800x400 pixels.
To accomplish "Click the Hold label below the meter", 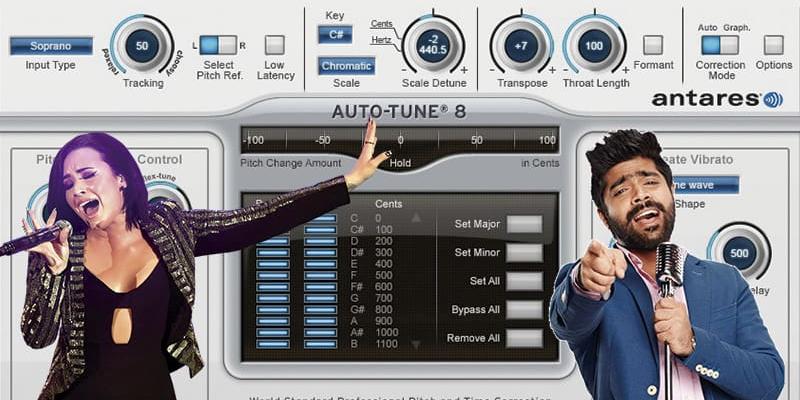I will (400, 163).
